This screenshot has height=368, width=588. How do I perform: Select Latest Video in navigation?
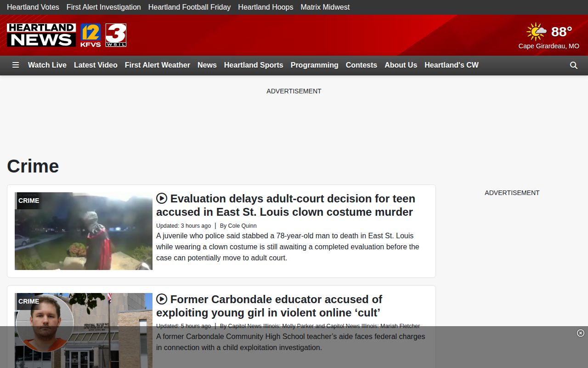pyautogui.click(x=96, y=65)
